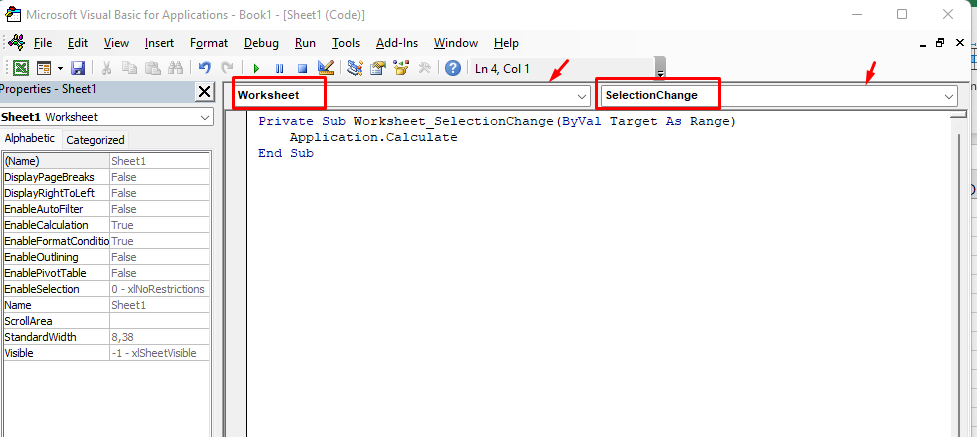977x437 pixels.
Task: Restore the inner code window
Action: (x=940, y=43)
